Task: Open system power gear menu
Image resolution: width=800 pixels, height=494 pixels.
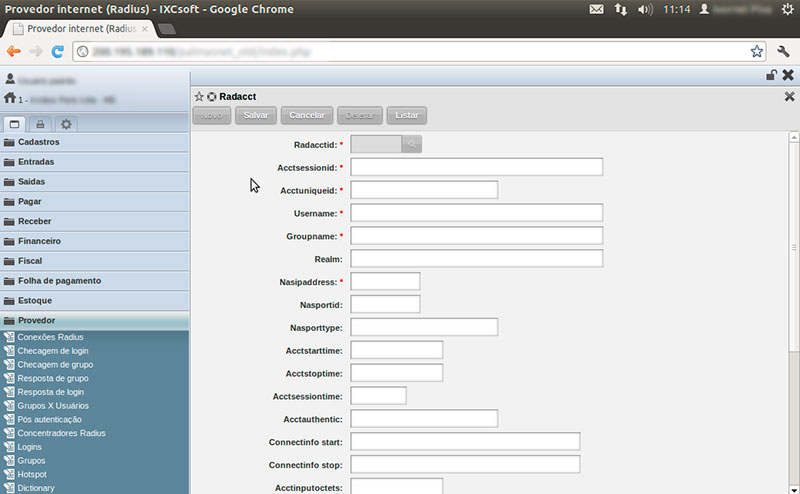Action: 788,9
